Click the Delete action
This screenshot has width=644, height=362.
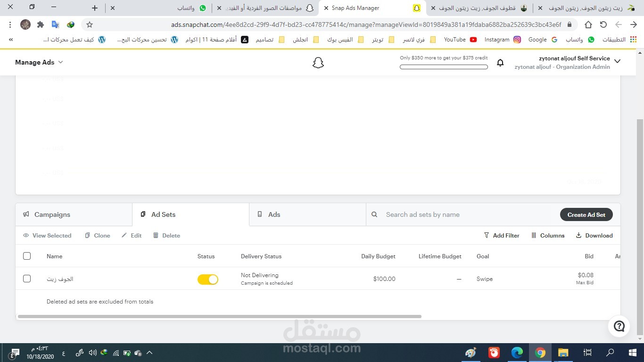[x=166, y=236]
